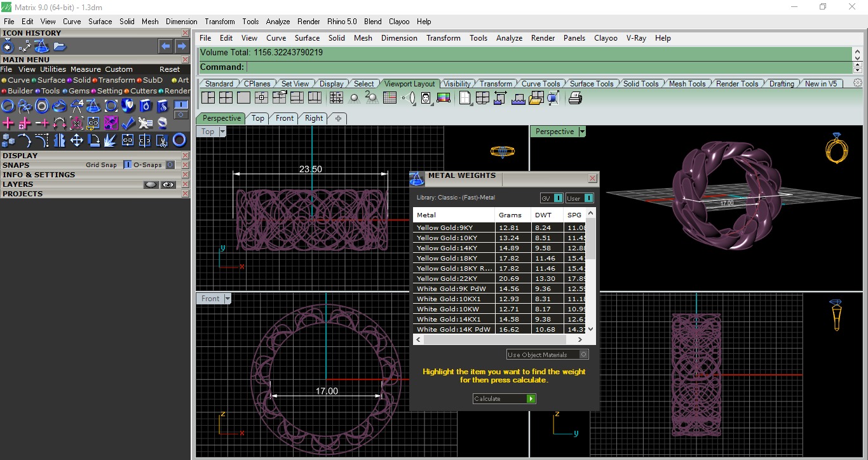Click the four-way move arrows icon

click(x=76, y=140)
